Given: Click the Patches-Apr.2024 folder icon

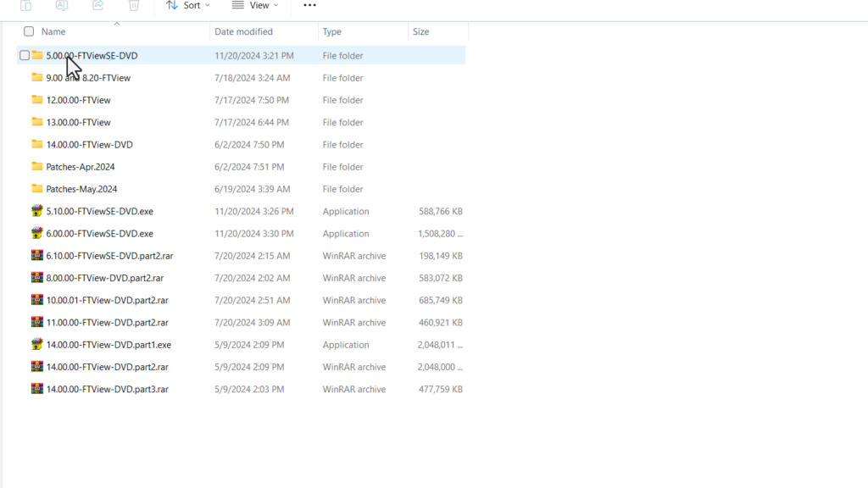Looking at the screenshot, I should [x=37, y=167].
